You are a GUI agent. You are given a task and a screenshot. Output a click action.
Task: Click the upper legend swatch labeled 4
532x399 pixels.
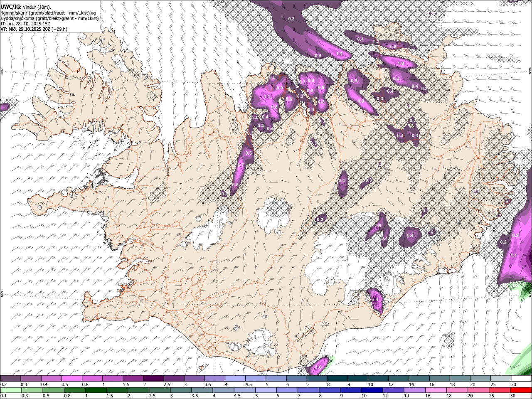[235, 378]
